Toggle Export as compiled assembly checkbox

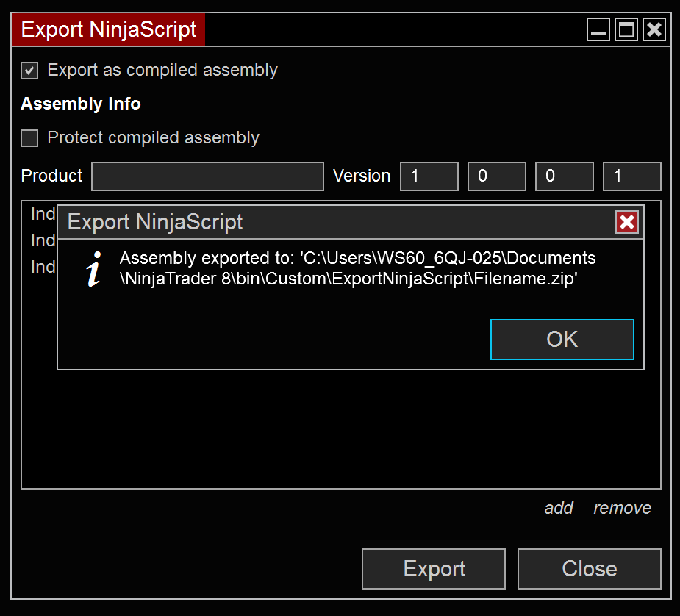29,71
